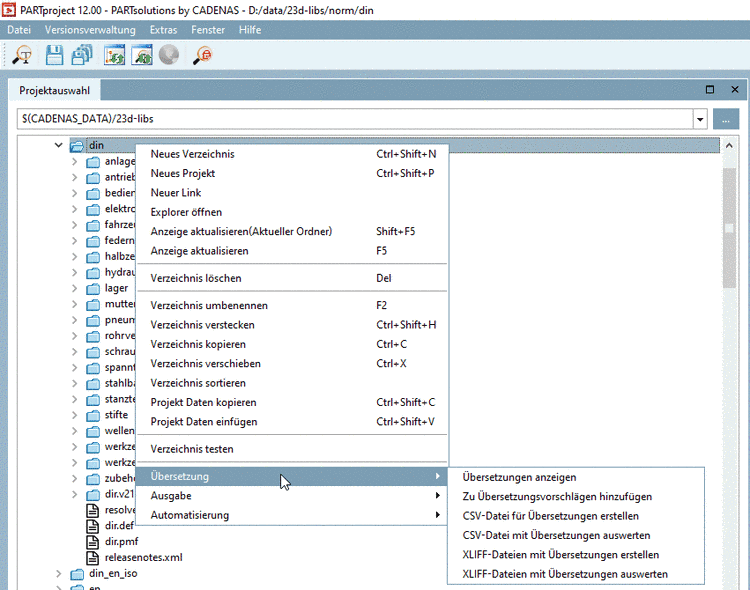Select the stifte folder icon

point(93,415)
